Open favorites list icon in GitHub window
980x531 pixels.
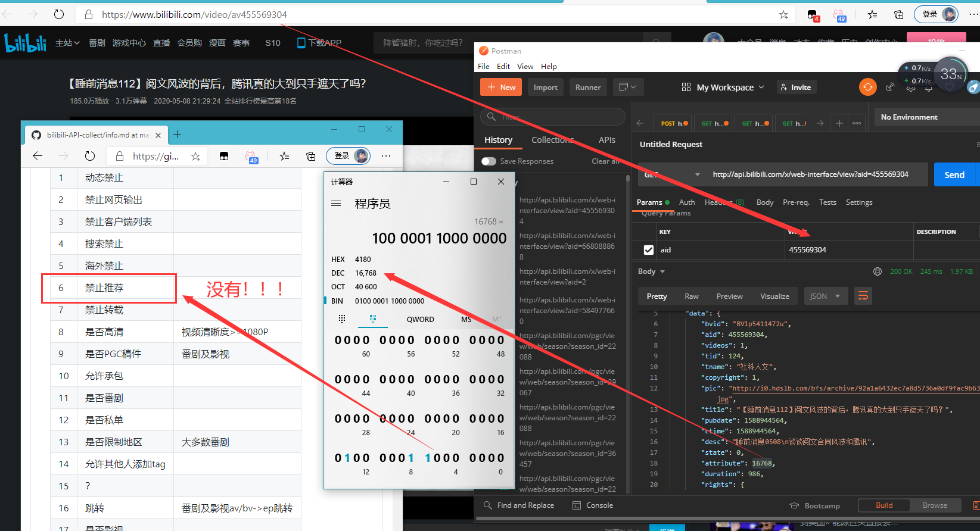(284, 156)
